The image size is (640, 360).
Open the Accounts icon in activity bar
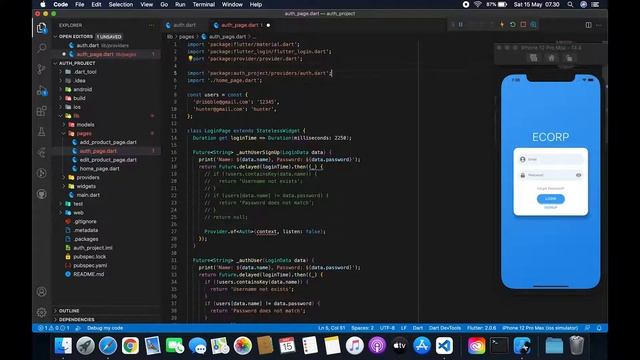(x=42, y=291)
